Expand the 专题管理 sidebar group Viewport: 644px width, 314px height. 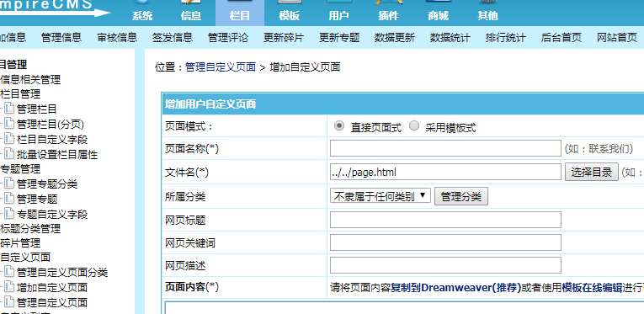(x=20, y=168)
